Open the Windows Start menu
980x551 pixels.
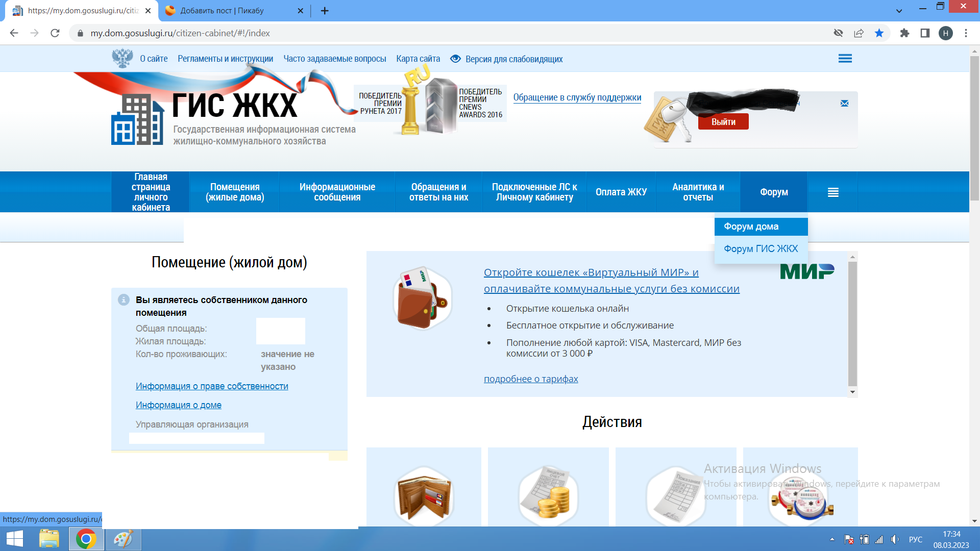pos(15,539)
